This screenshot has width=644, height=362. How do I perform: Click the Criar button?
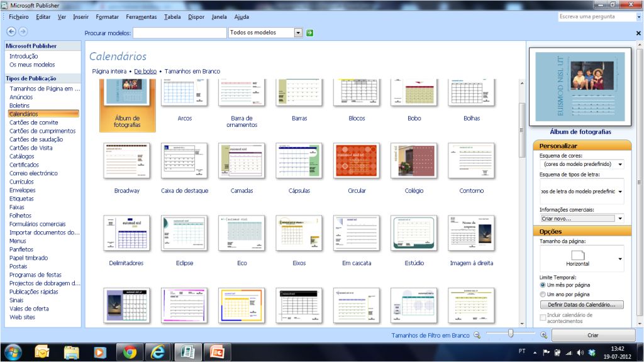point(592,336)
